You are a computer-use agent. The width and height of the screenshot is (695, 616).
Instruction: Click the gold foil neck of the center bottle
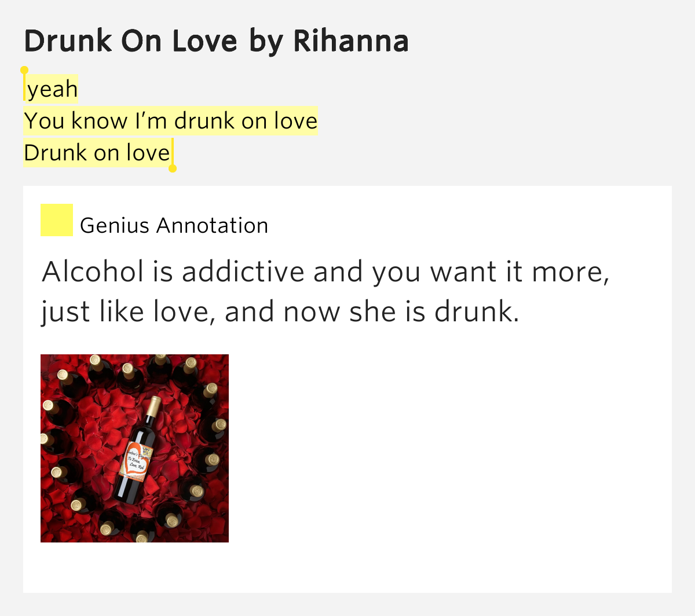[153, 407]
